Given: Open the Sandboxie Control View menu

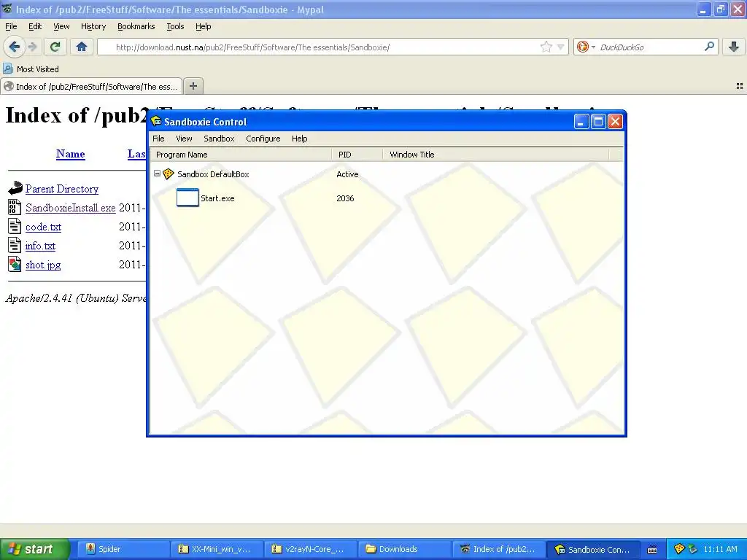Looking at the screenshot, I should tap(184, 139).
